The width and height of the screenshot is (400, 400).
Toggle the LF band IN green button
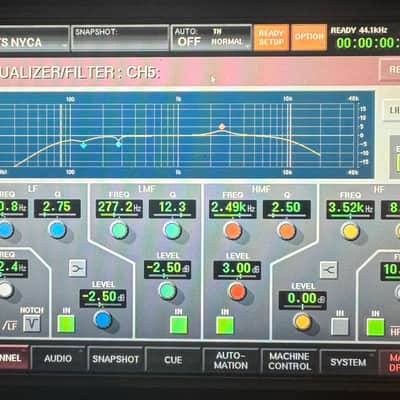[x=66, y=324]
